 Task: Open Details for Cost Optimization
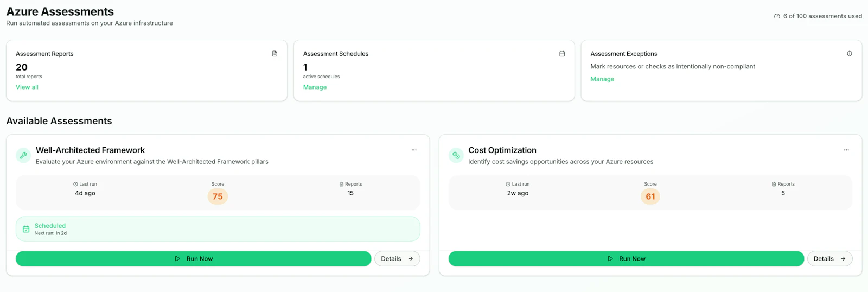pos(829,259)
